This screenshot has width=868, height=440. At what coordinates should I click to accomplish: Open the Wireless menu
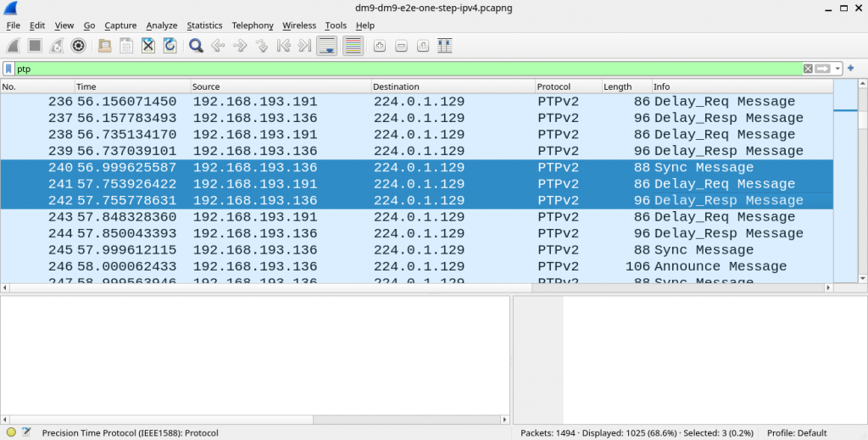[299, 25]
